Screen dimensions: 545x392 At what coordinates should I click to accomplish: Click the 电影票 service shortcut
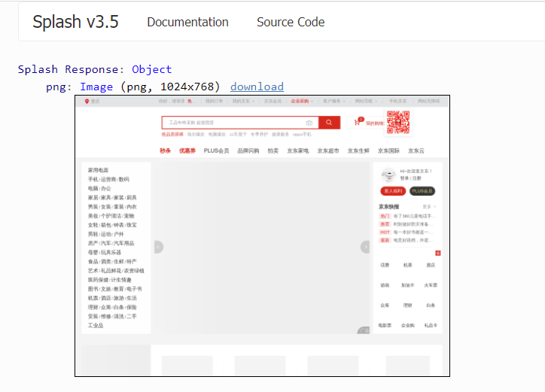pyautogui.click(x=385, y=325)
